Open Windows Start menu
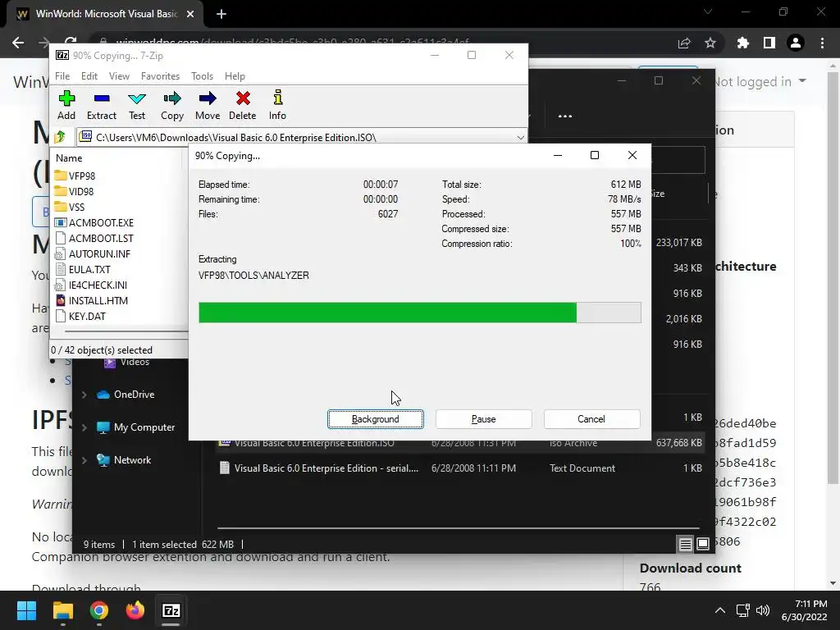840x630 pixels. pos(26,610)
